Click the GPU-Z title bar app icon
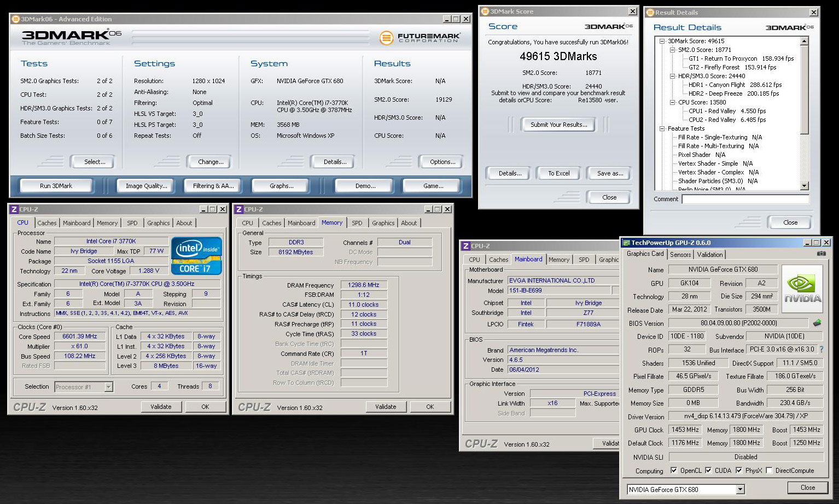The image size is (839, 504). pyautogui.click(x=626, y=243)
